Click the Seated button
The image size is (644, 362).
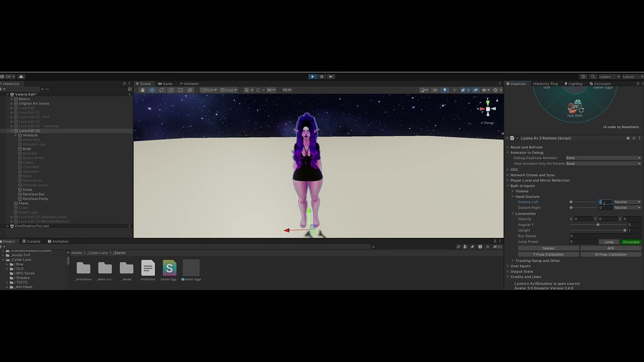[548, 248]
